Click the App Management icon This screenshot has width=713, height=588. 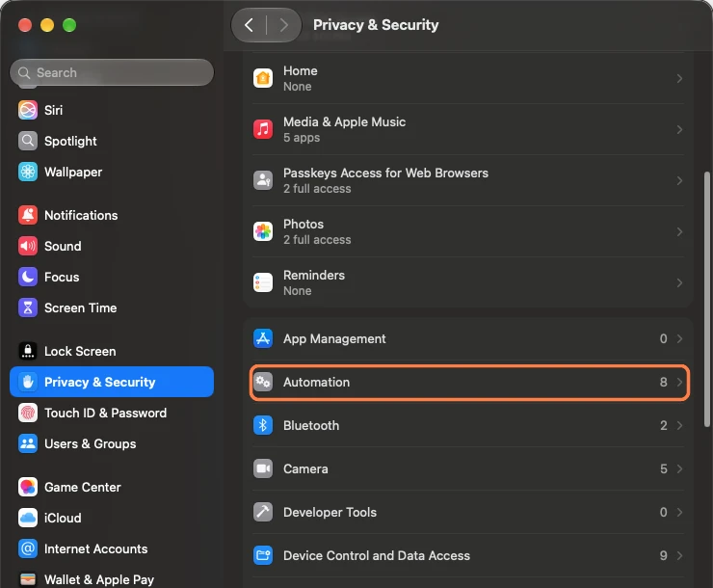pos(263,338)
